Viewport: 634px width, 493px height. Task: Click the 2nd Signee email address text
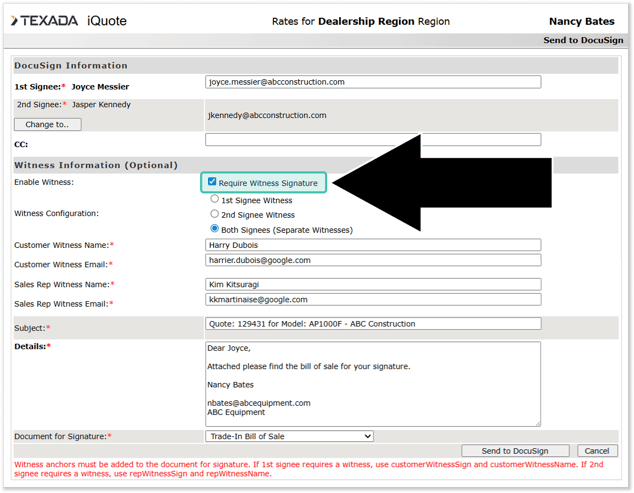(x=267, y=115)
